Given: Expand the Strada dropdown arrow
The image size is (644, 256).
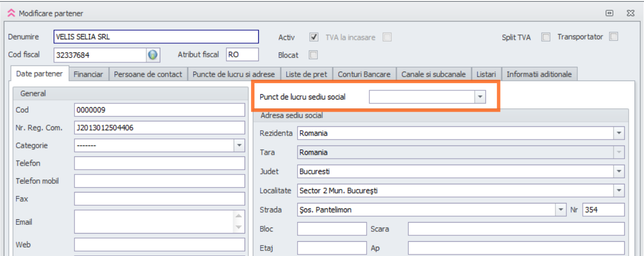Looking at the screenshot, I should [560, 210].
